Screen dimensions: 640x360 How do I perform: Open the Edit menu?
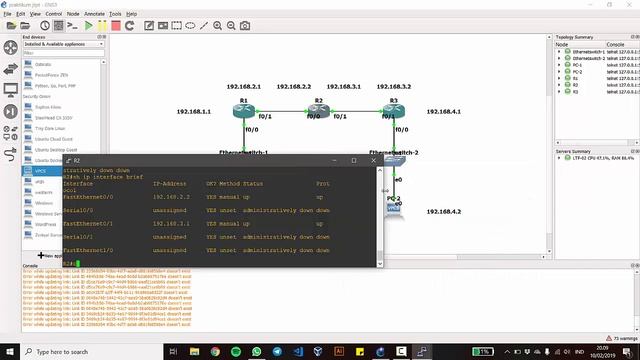click(x=21, y=14)
